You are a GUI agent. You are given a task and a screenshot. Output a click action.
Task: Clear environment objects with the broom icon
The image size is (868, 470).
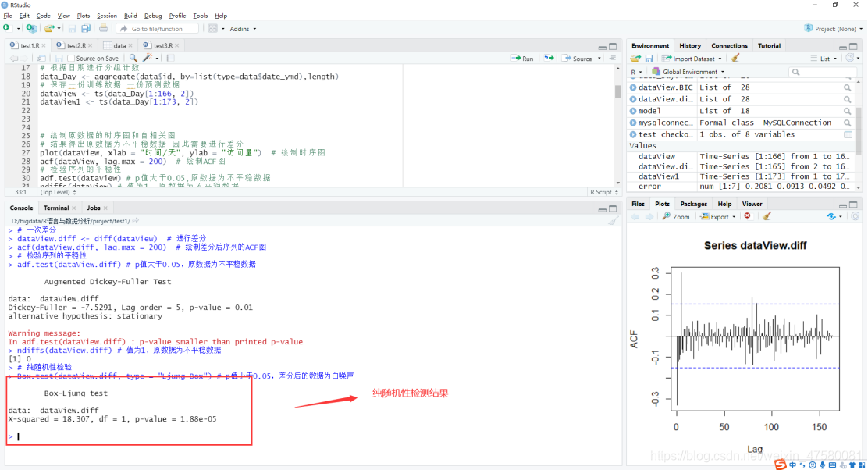(x=735, y=58)
